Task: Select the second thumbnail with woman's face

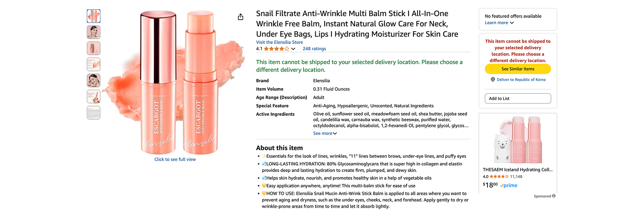Action: (x=94, y=32)
